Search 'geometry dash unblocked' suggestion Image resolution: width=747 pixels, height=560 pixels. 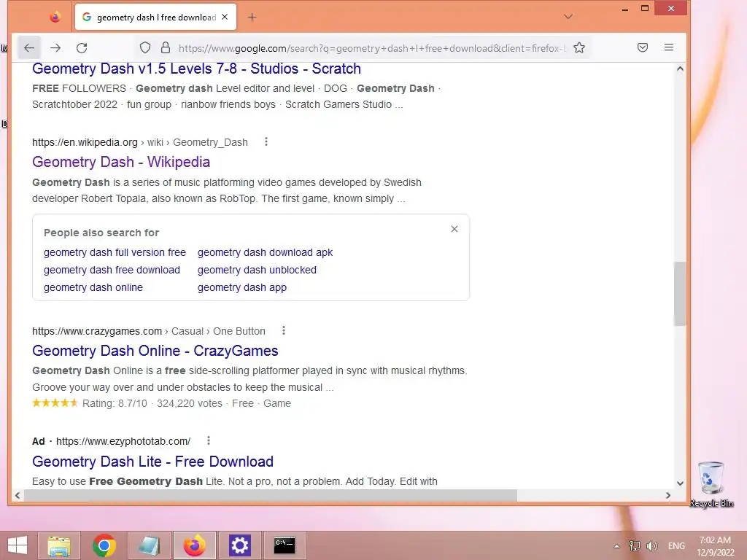point(257,270)
